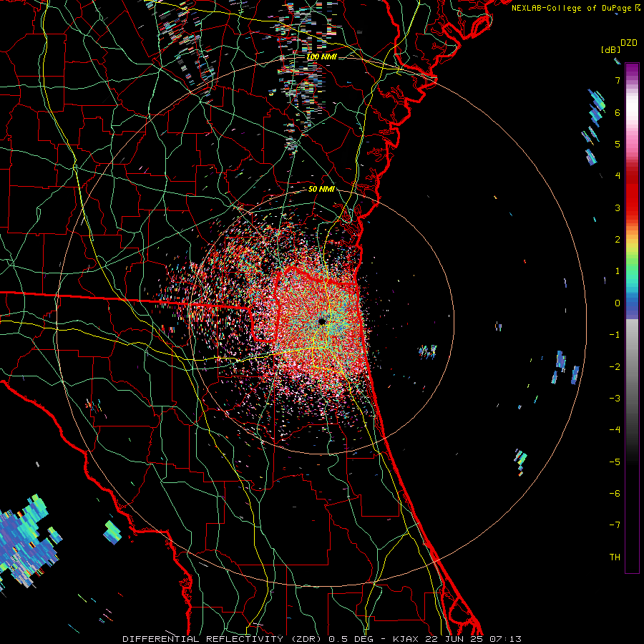Click the -5 dB scale tick label

point(615,462)
